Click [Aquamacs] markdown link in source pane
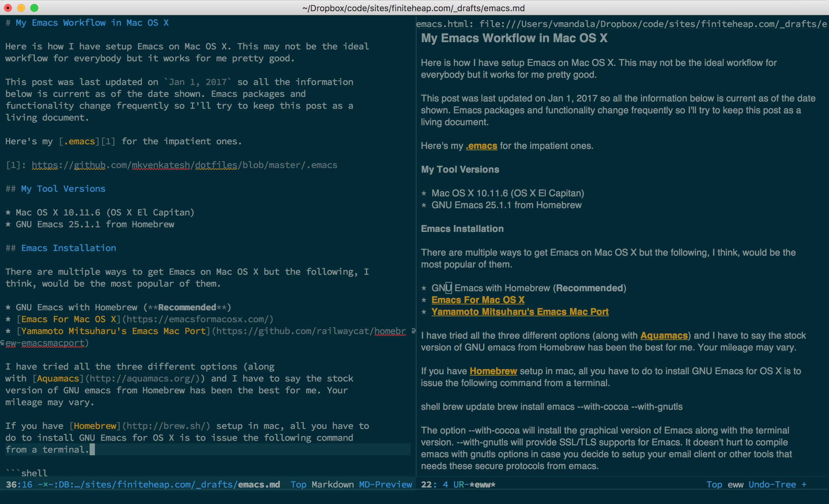829x504 pixels. click(x=58, y=378)
